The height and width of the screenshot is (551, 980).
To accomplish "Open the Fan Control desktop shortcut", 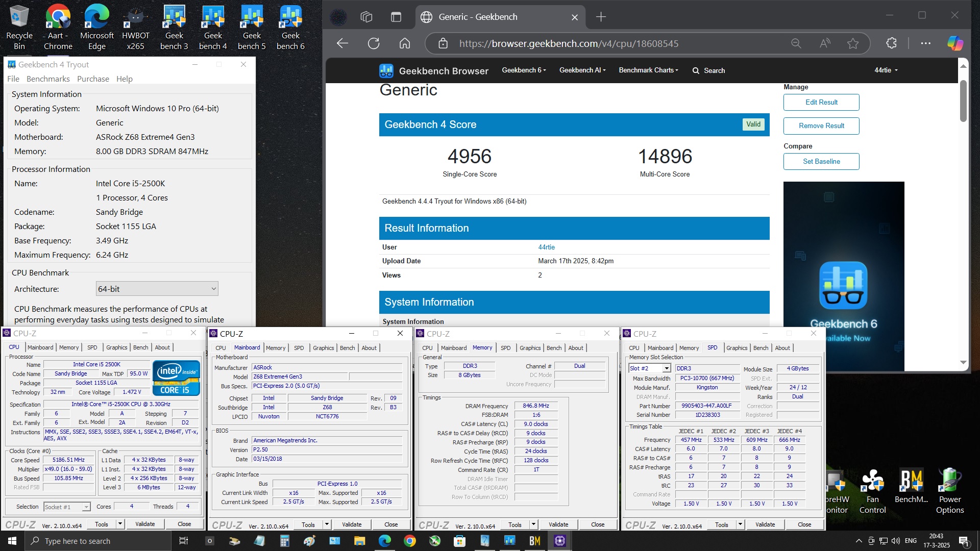I will tap(872, 491).
